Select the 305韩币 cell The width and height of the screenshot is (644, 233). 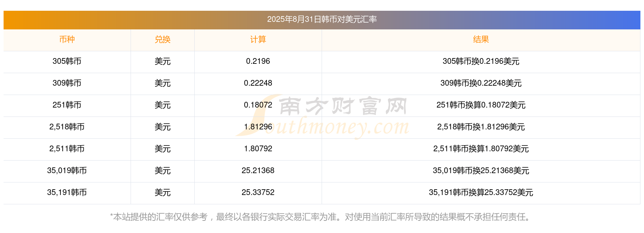(67, 61)
